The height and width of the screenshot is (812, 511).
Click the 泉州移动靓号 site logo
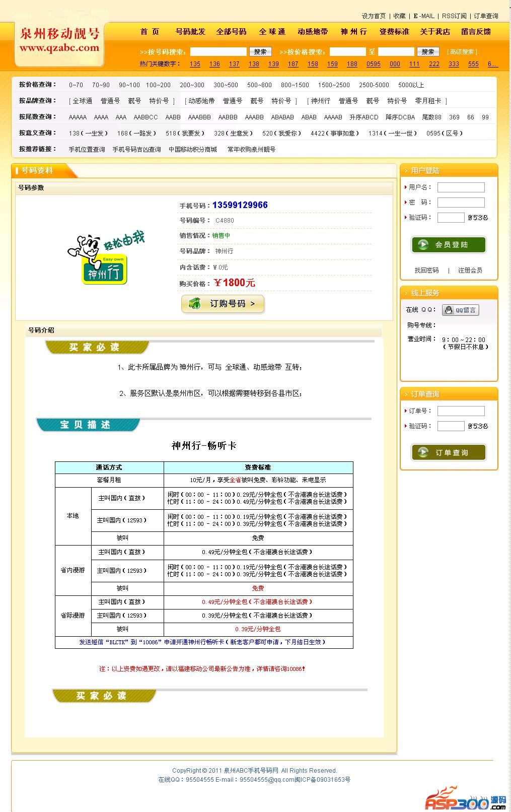click(59, 41)
